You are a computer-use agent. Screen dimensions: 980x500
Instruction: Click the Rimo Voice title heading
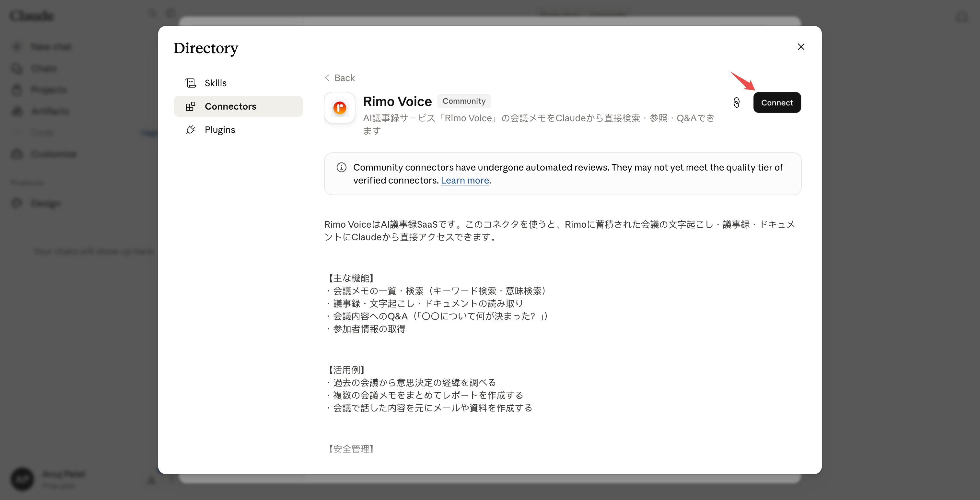(x=397, y=101)
